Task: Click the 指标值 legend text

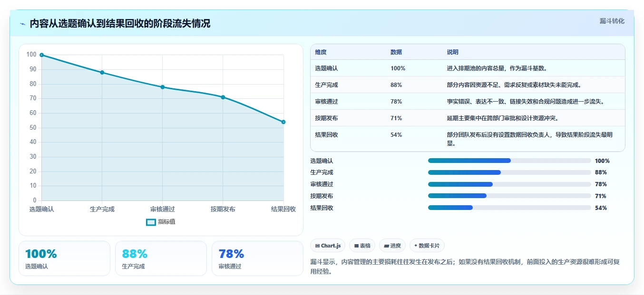Action: [166, 222]
